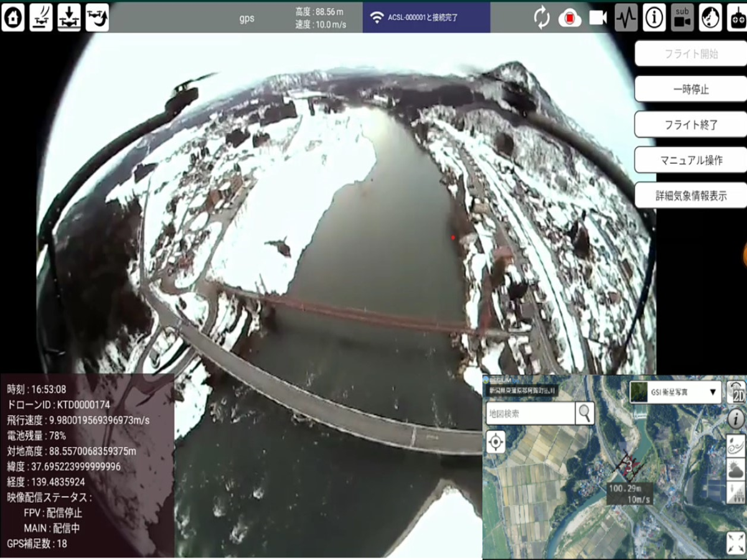Click the drone return-to-home icon
Viewport: 747px width, 560px height.
point(96,17)
